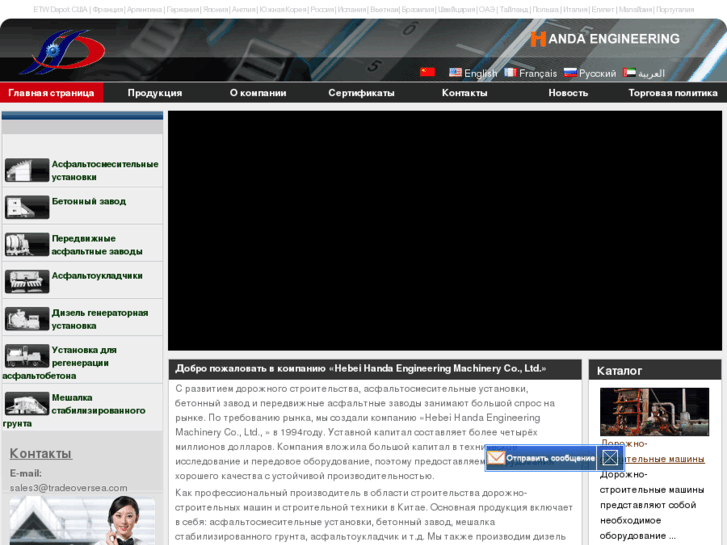Click the Малайзия top link
727x545 pixels.
click(636, 9)
